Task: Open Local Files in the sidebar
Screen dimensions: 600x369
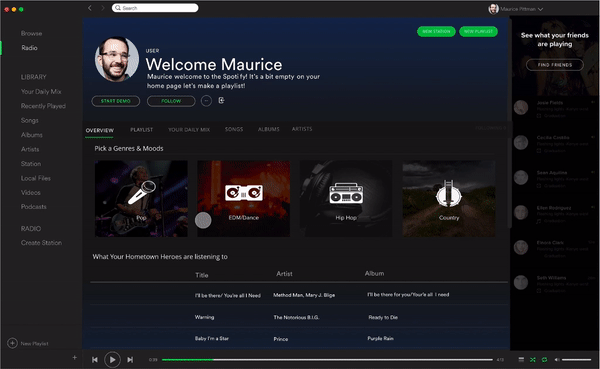Action: click(x=36, y=178)
